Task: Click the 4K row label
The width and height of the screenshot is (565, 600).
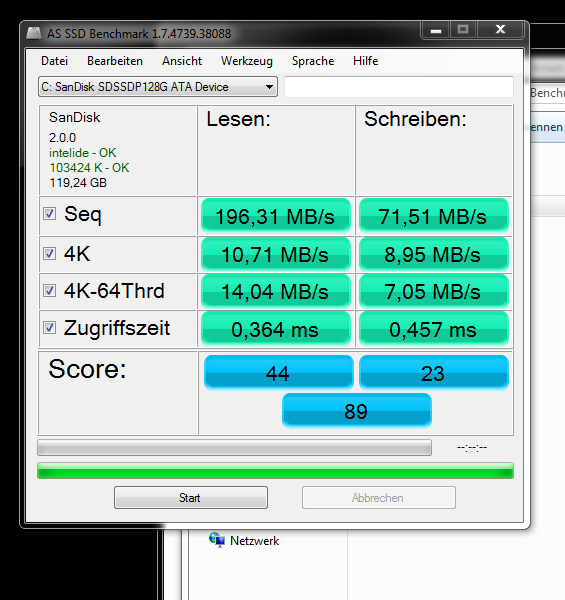Action: coord(77,253)
